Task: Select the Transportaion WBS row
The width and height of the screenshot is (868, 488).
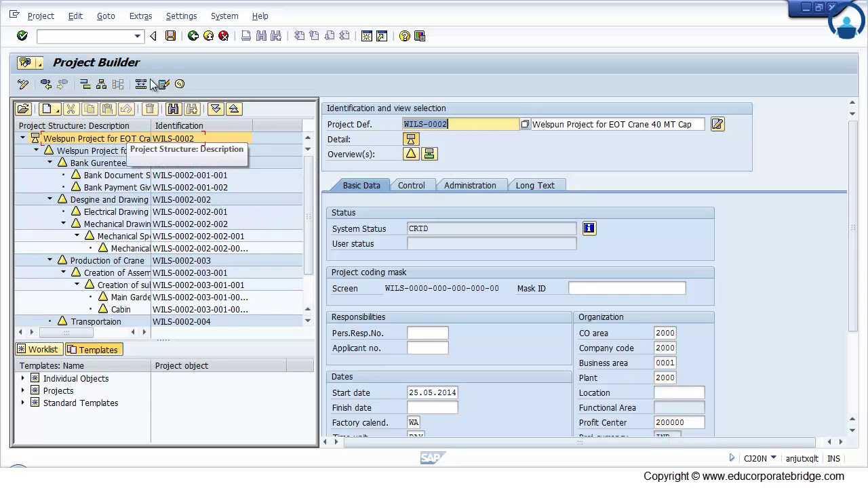Action: (159, 321)
